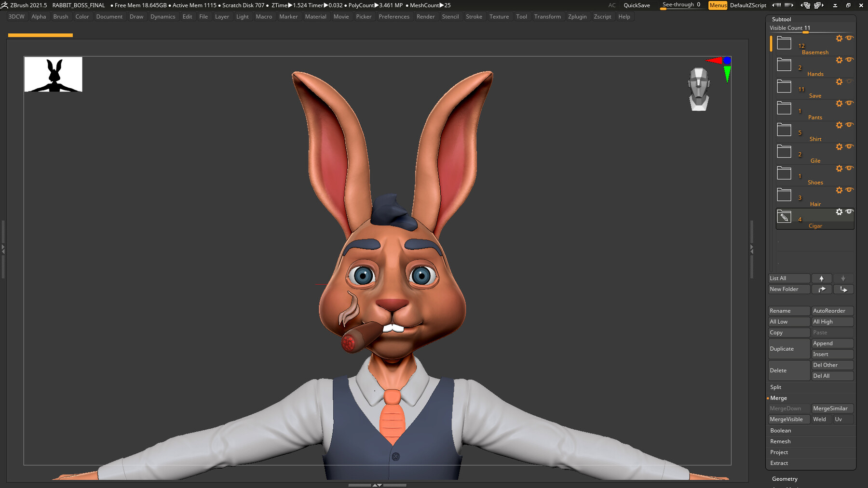Show the Save folder via eye icon

pyautogui.click(x=849, y=81)
